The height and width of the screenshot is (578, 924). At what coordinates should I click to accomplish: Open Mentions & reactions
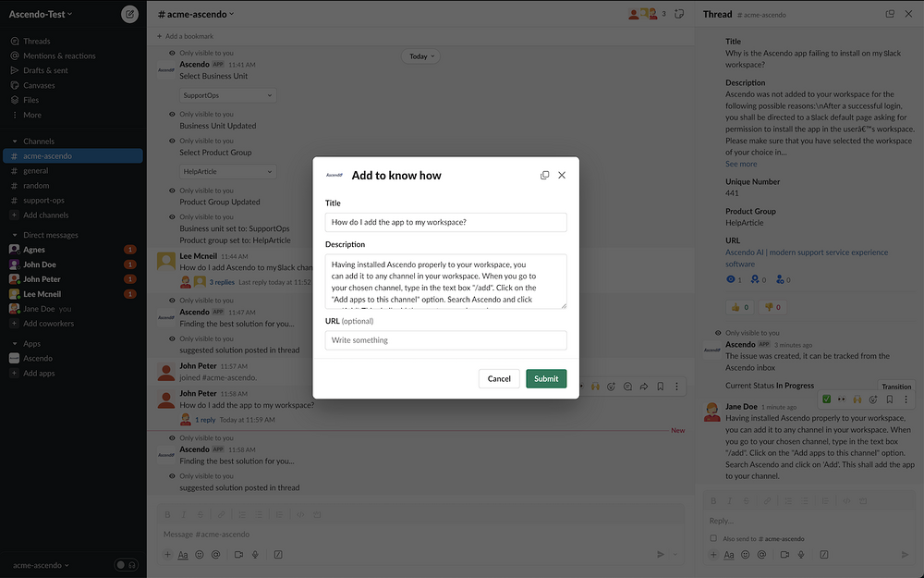pos(59,56)
